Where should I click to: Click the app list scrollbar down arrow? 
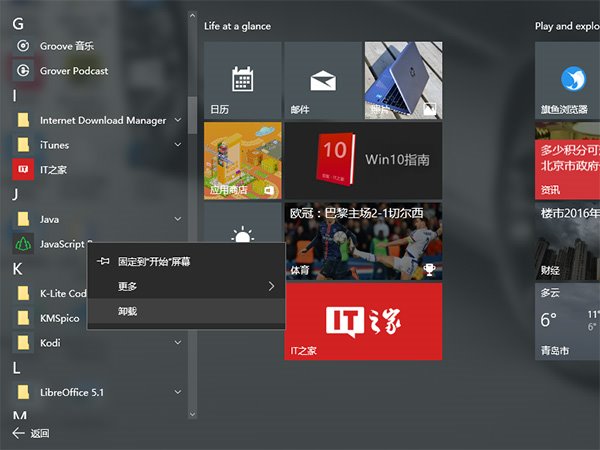[192, 414]
